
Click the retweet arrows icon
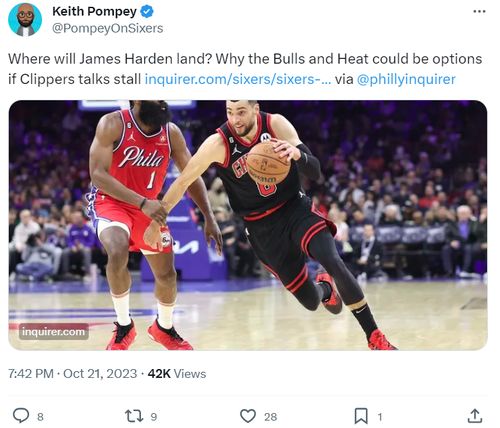pyautogui.click(x=134, y=416)
